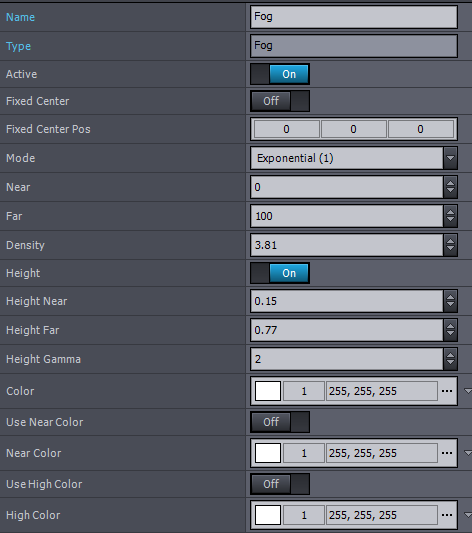Expand the Near Color row side arrow
This screenshot has width=472, height=533.
[468, 453]
